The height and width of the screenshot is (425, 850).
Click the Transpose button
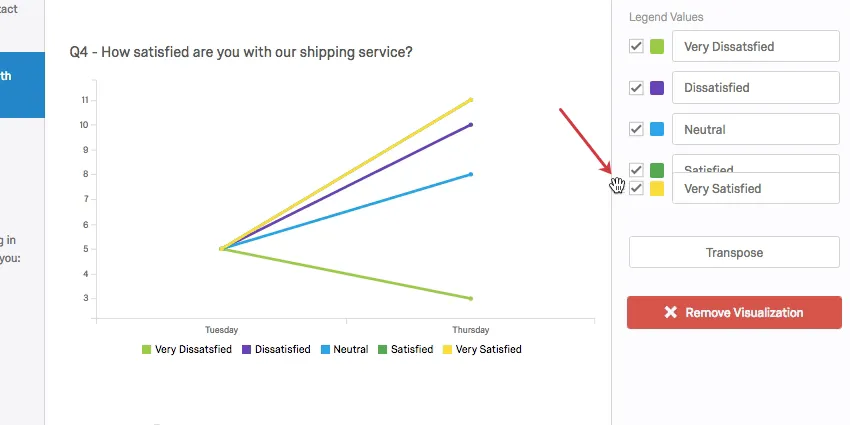pos(734,252)
